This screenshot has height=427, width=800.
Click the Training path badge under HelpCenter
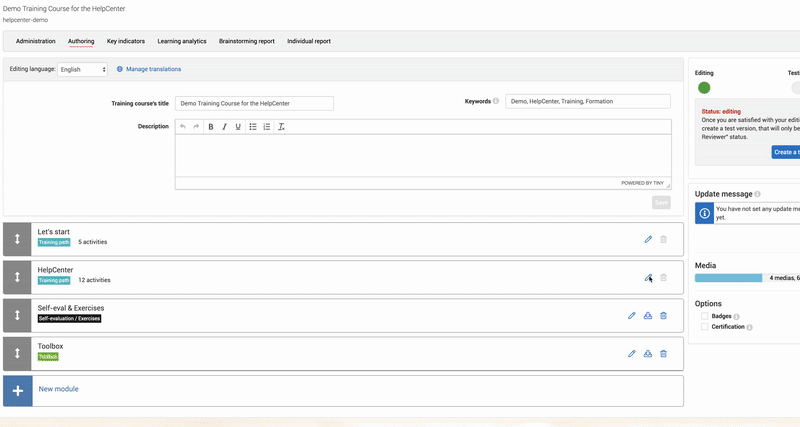tap(54, 281)
